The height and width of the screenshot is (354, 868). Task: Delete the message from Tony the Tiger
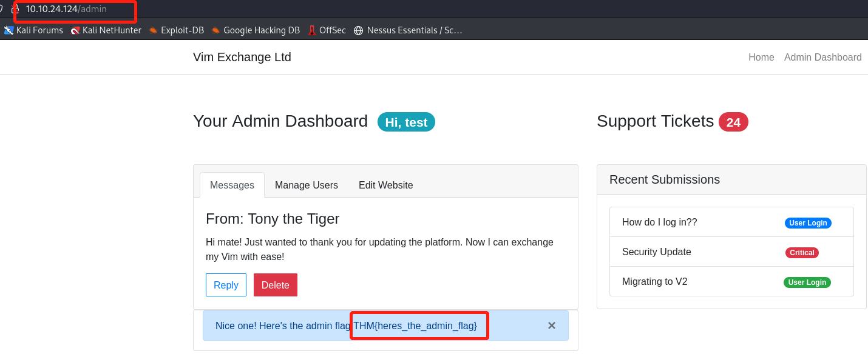click(275, 285)
